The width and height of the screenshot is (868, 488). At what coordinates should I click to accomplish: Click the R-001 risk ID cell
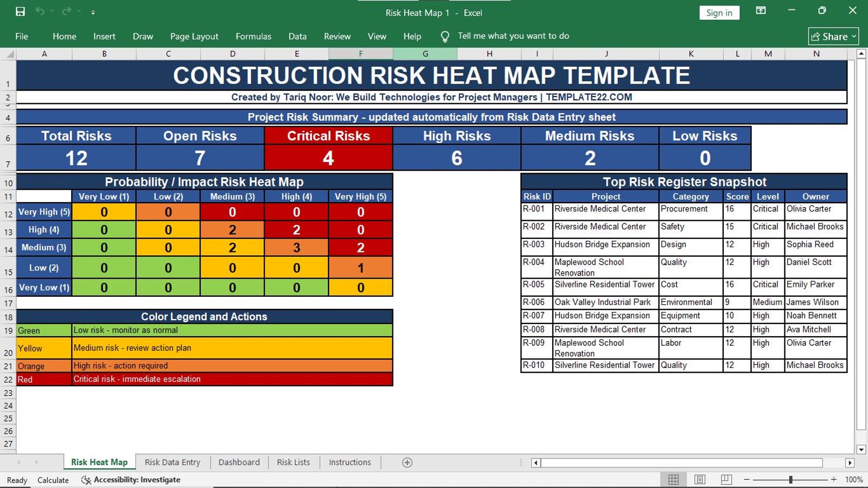[x=537, y=211]
